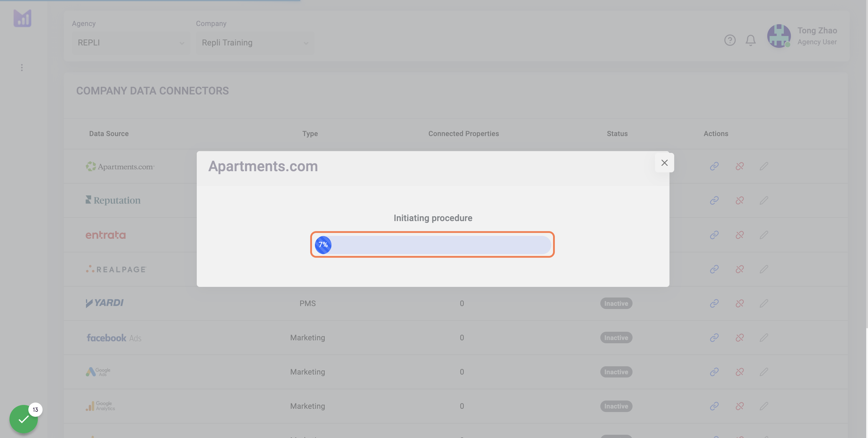
Task: Click the disconnect icon for Google Ads
Action: click(739, 372)
